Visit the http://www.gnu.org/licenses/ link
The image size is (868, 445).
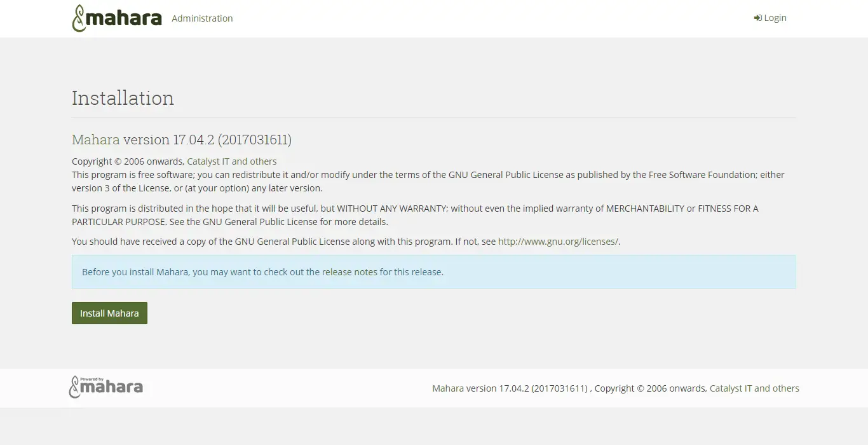point(558,242)
